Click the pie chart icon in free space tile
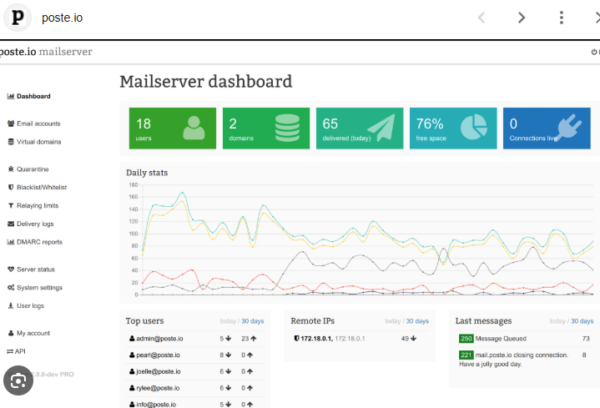This screenshot has width=600, height=408. point(474,127)
